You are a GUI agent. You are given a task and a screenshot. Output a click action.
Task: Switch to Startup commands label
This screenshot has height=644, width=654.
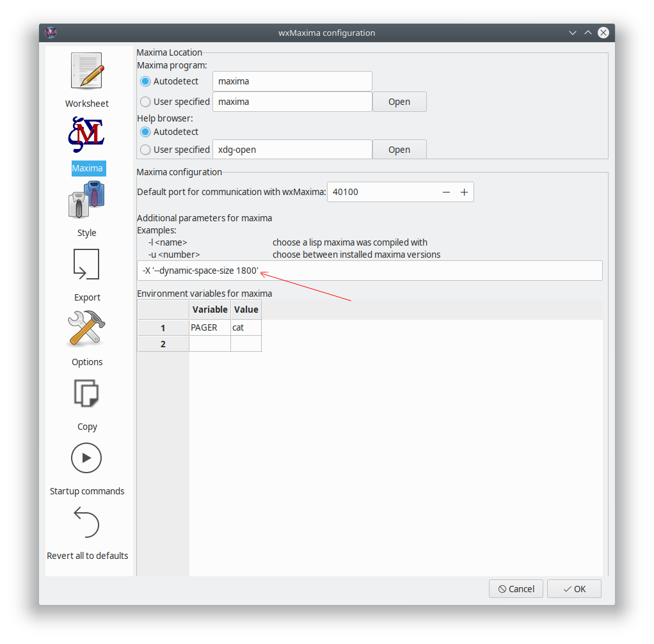click(87, 491)
